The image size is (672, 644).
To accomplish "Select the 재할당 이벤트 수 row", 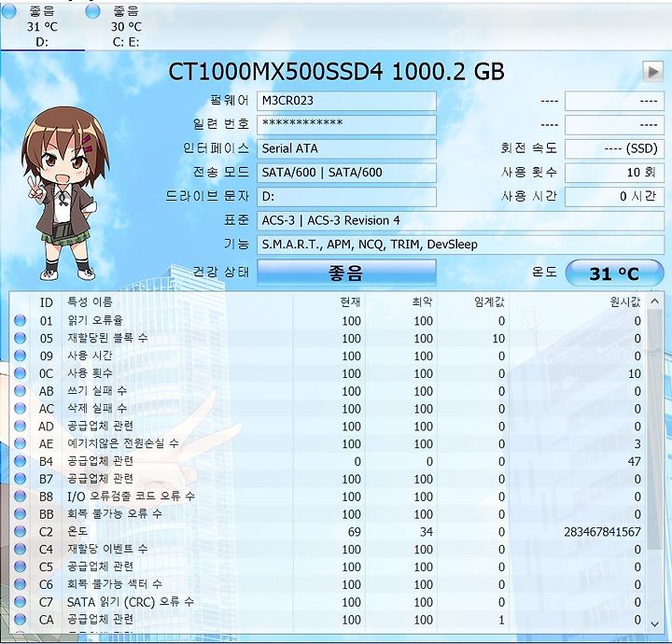I will click(x=328, y=549).
